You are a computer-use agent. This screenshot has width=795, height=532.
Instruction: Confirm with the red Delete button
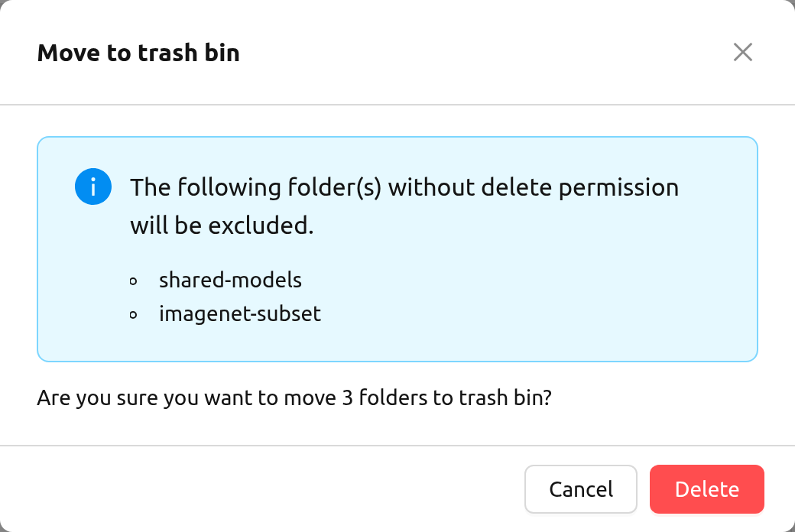click(x=707, y=489)
